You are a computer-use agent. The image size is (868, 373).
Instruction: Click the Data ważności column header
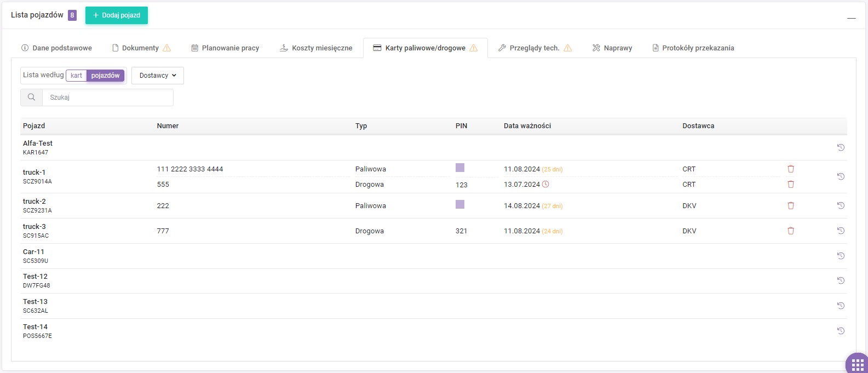point(527,125)
